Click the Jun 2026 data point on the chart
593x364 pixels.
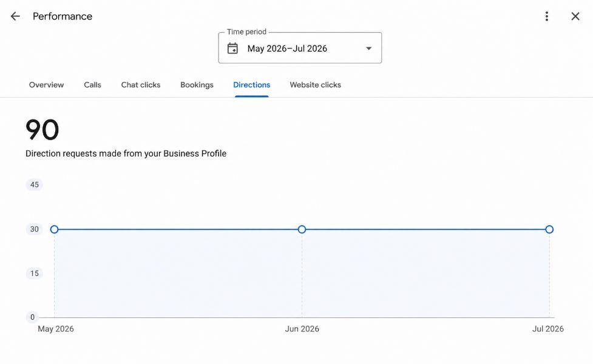(x=302, y=229)
